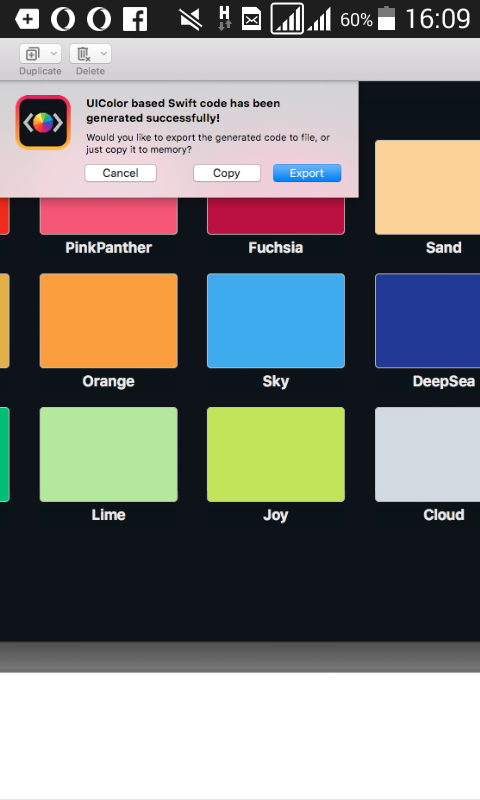The height and width of the screenshot is (800, 480).
Task: Select the Fuchsia color swatch
Action: (x=276, y=216)
